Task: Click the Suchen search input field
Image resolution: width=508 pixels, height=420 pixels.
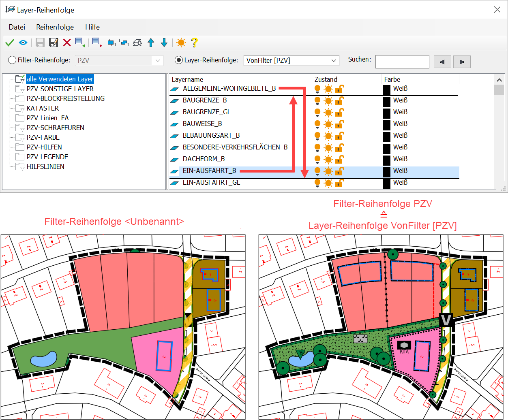Action: [402, 62]
